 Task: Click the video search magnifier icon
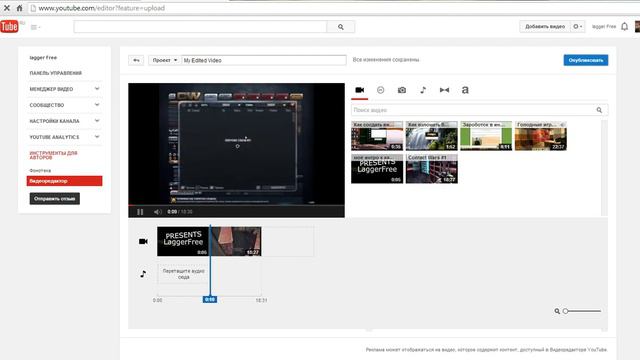pos(599,110)
